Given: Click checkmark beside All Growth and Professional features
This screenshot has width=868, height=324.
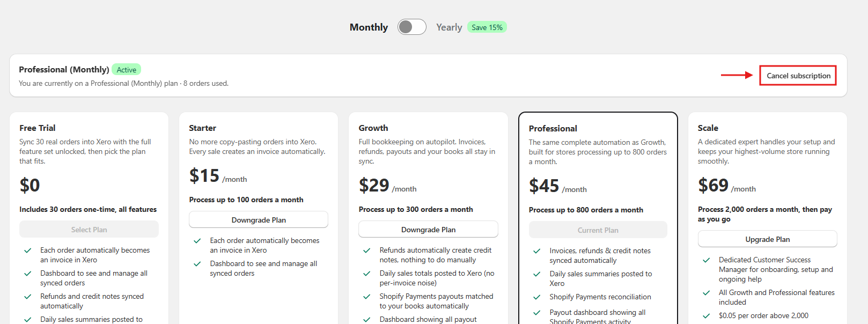Looking at the screenshot, I should 707,293.
